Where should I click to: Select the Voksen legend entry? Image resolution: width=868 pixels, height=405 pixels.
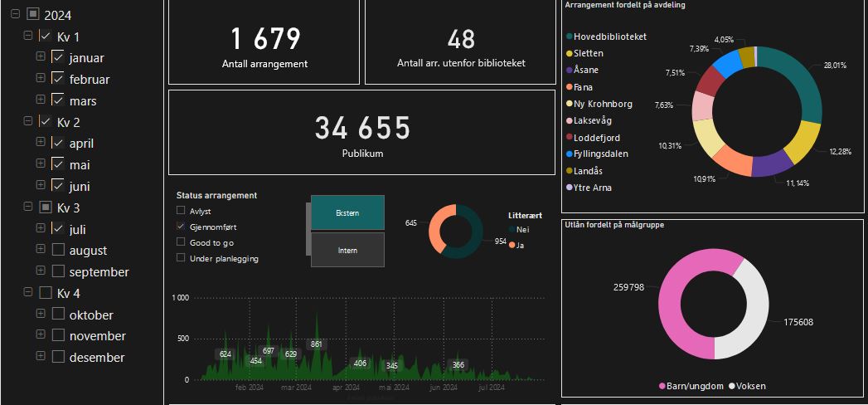tap(747, 386)
